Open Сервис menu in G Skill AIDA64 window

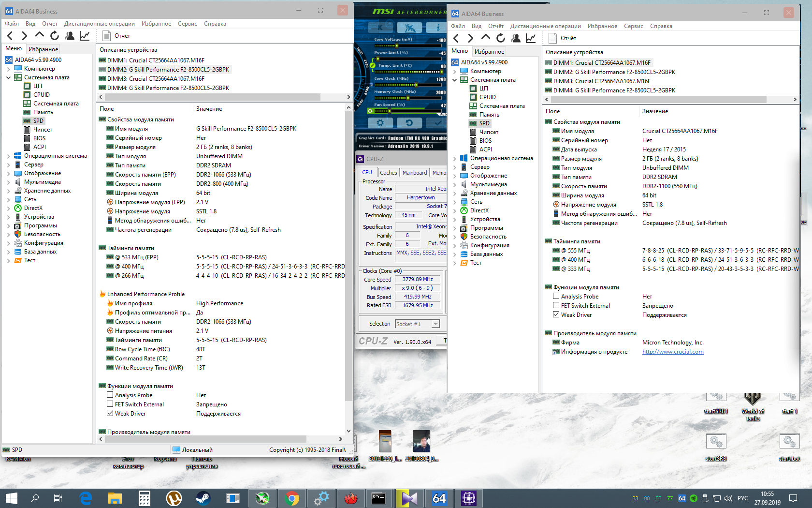click(x=188, y=24)
